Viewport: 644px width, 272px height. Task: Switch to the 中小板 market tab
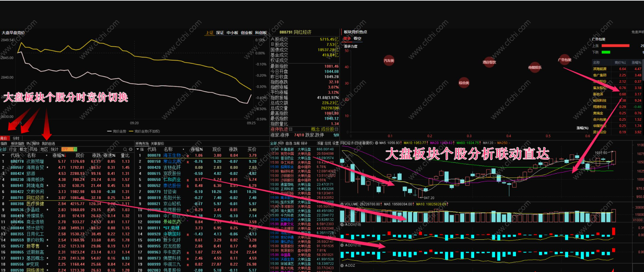click(x=232, y=33)
